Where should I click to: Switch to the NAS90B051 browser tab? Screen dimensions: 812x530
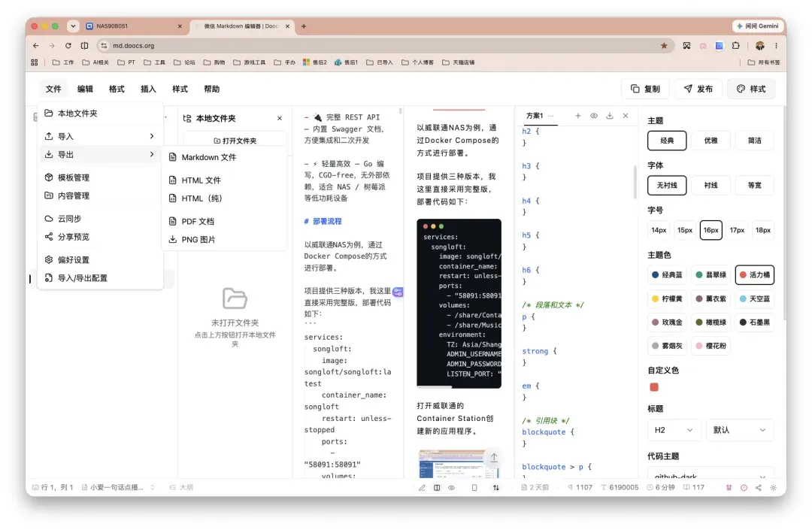coord(134,26)
